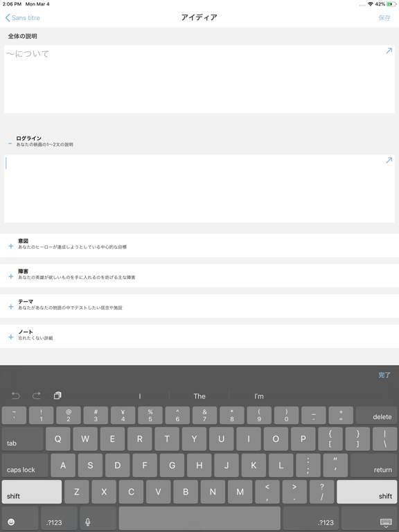
Task: Tap the Q key
Action: 58,438
